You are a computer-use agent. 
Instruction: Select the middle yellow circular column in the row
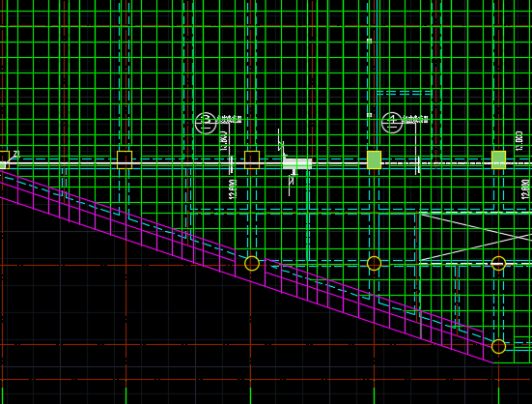click(375, 264)
